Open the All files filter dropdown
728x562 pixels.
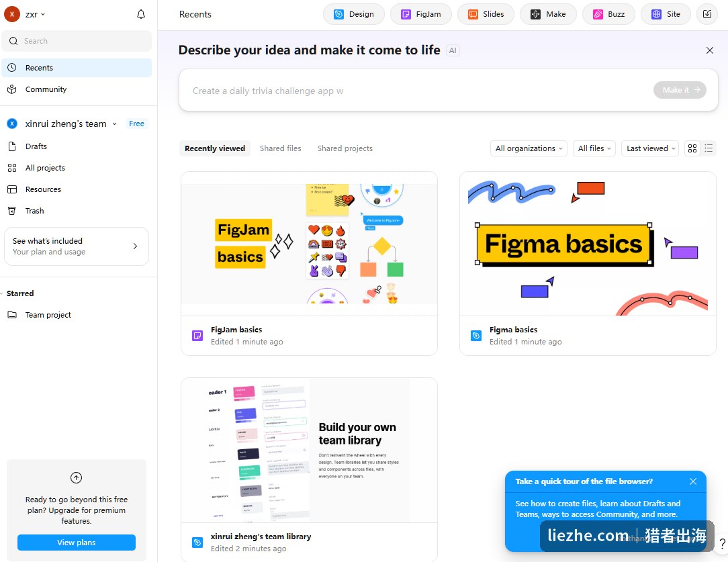594,148
